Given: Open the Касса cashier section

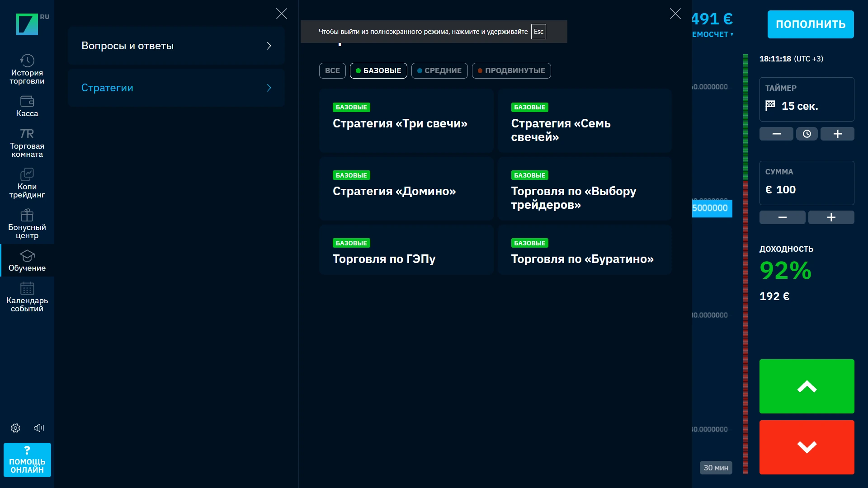Looking at the screenshot, I should coord(27,106).
